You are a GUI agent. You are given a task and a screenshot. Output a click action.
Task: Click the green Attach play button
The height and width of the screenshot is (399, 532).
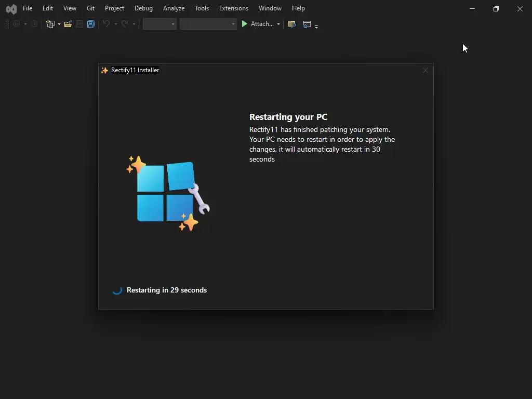pyautogui.click(x=244, y=24)
